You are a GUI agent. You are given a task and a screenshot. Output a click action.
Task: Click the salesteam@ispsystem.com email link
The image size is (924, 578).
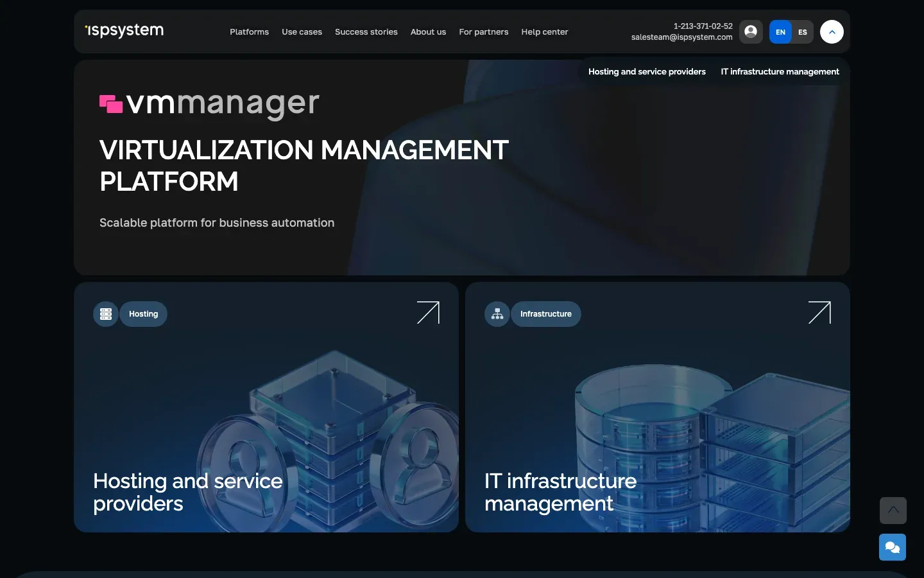click(681, 37)
